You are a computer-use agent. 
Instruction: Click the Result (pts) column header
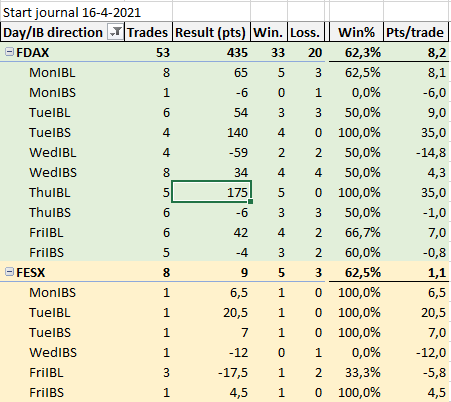(211, 32)
